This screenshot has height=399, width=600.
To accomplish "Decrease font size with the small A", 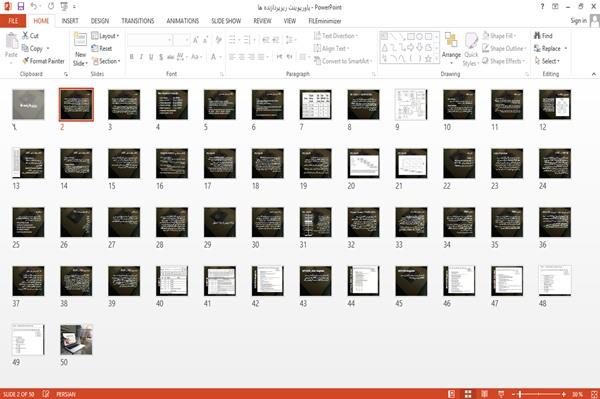I will pyautogui.click(x=205, y=40).
